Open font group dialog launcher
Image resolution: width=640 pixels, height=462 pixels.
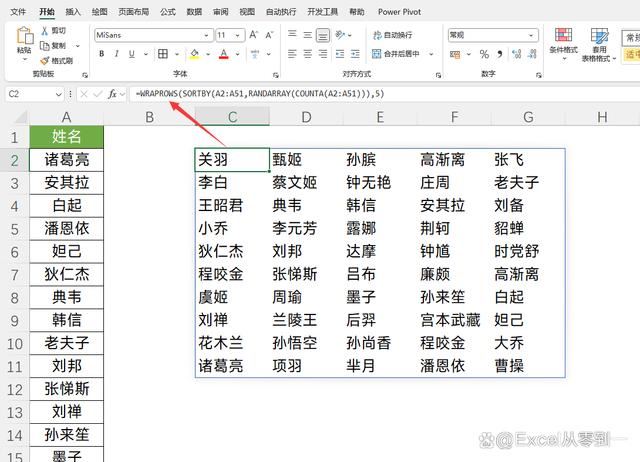(x=276, y=75)
